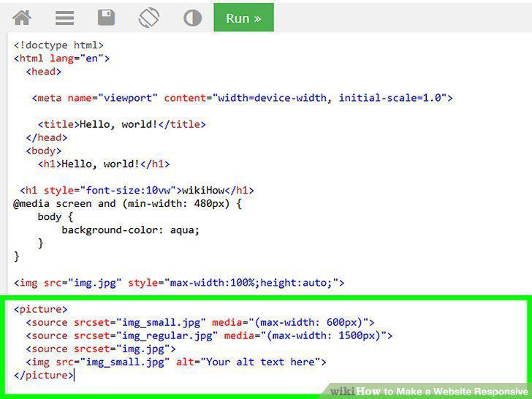Image resolution: width=532 pixels, height=399 pixels.
Task: Open the hamburger menu icon
Action: tap(65, 18)
